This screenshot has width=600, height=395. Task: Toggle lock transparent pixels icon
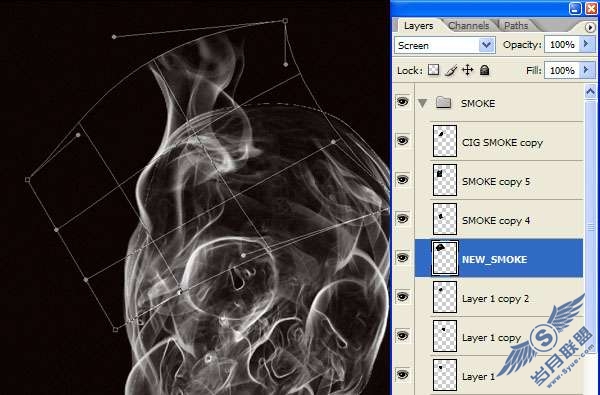[x=433, y=70]
